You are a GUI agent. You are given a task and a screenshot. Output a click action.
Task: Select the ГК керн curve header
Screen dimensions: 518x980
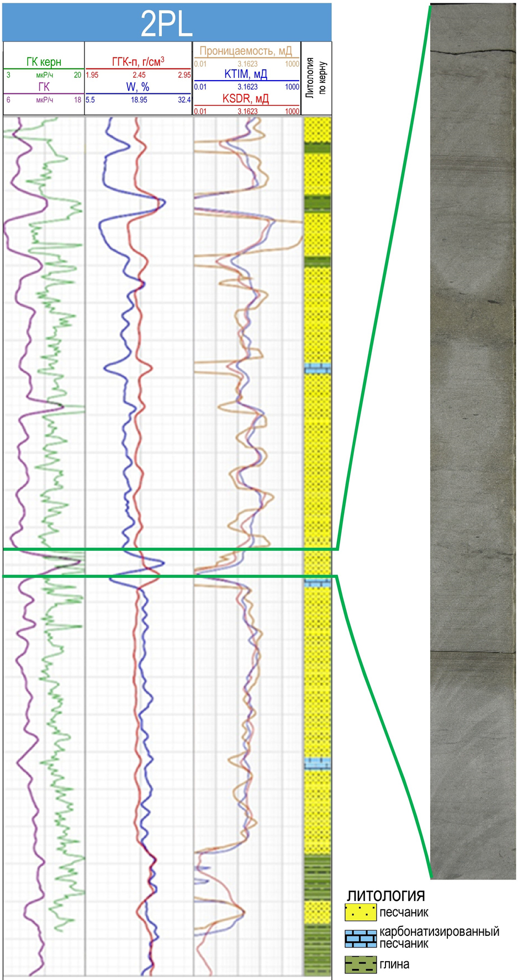click(x=44, y=62)
